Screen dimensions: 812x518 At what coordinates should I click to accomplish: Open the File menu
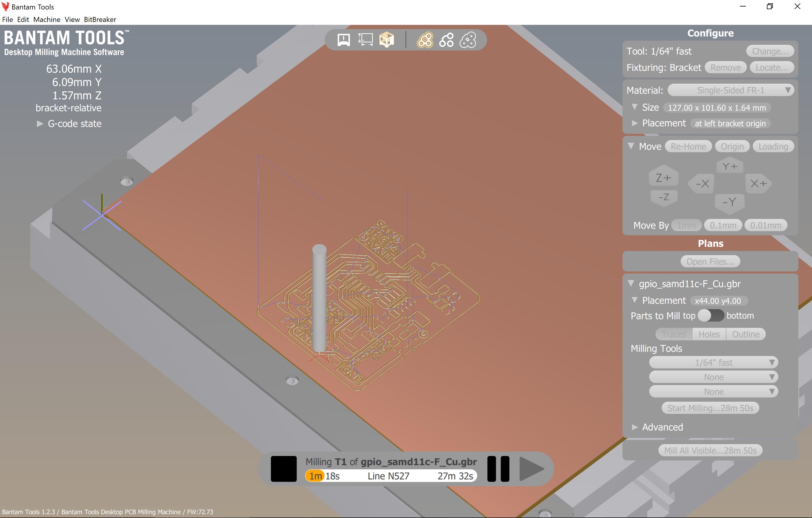[x=7, y=19]
